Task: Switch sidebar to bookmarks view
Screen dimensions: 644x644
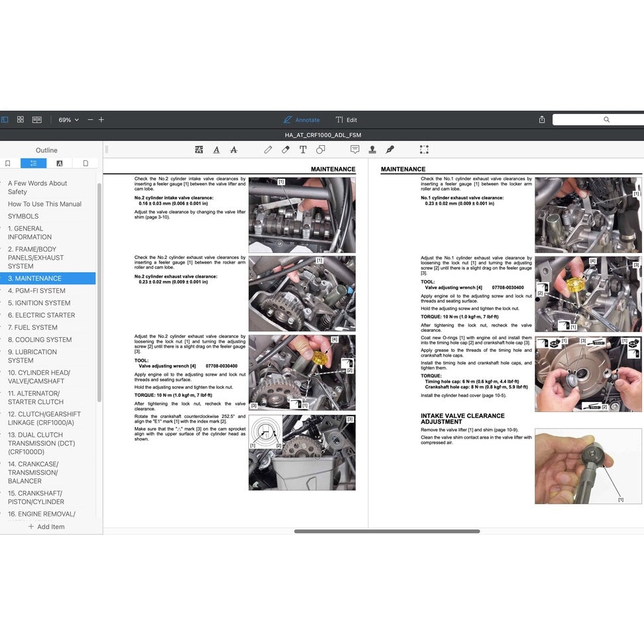Action: 7,163
